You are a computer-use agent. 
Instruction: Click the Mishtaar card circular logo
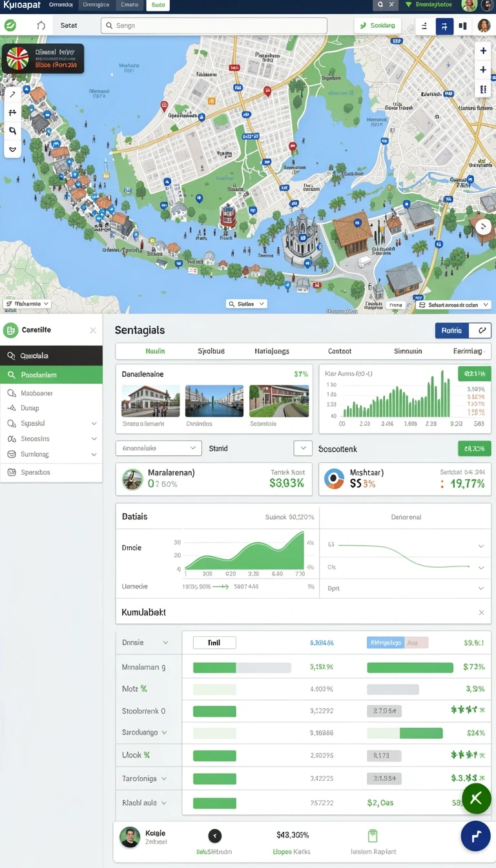334,479
